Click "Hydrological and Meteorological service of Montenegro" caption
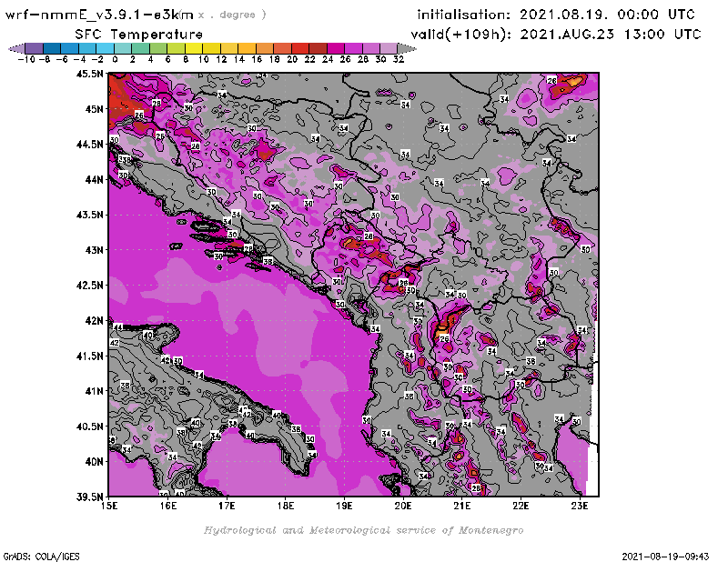 tap(363, 530)
